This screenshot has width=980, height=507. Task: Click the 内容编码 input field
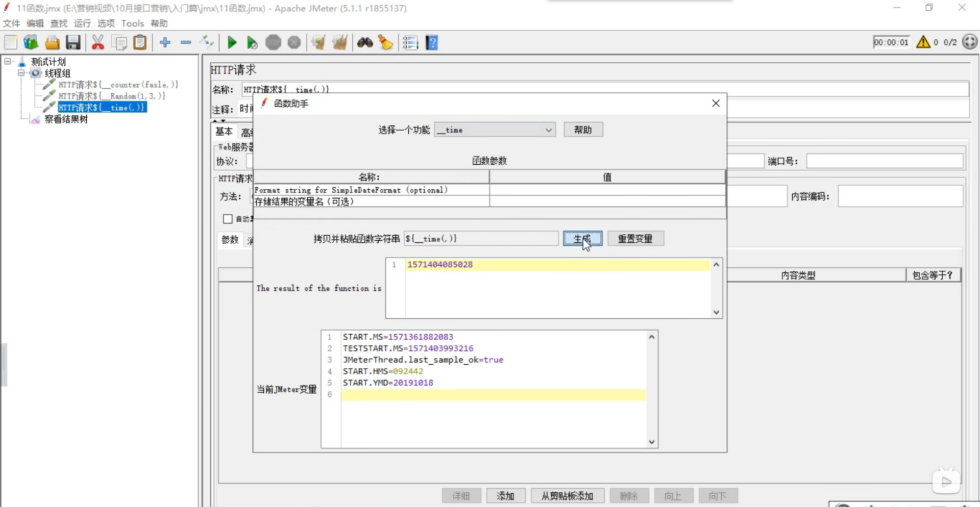click(x=900, y=196)
